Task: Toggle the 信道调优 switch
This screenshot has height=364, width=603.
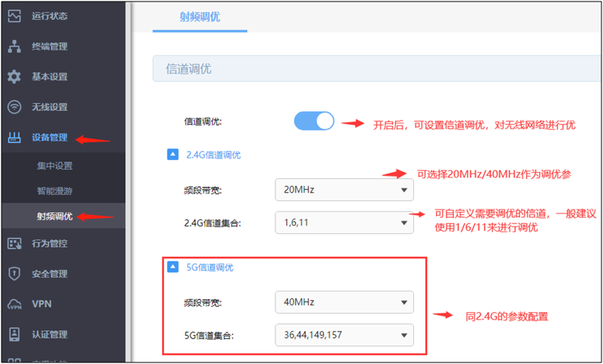Action: (314, 121)
